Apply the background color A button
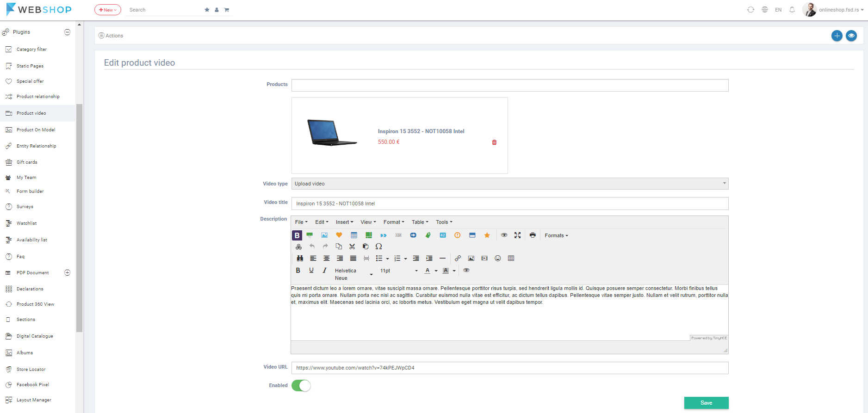The width and height of the screenshot is (868, 413). click(446, 271)
